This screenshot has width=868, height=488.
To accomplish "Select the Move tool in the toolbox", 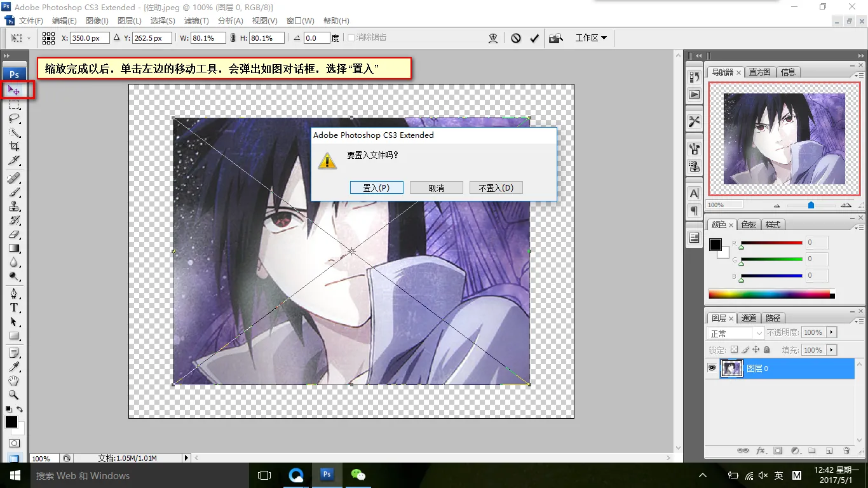I will coord(14,91).
